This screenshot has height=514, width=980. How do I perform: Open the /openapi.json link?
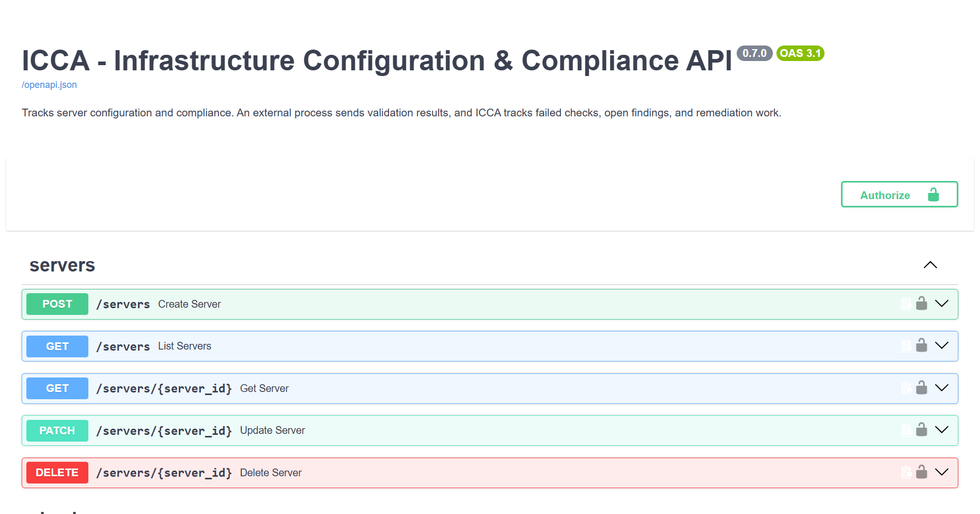point(49,85)
